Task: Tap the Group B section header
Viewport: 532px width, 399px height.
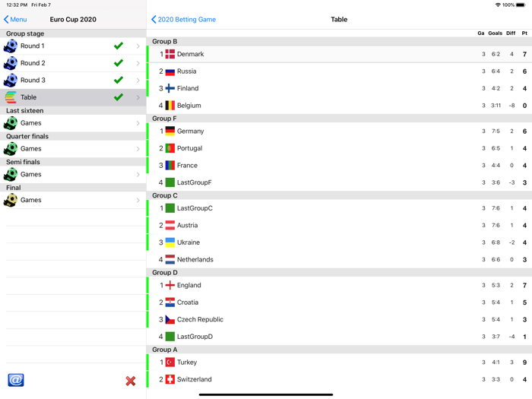Action: point(339,41)
